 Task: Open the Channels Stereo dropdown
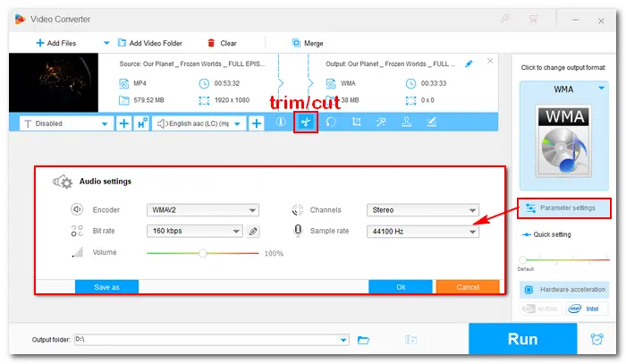tap(422, 210)
